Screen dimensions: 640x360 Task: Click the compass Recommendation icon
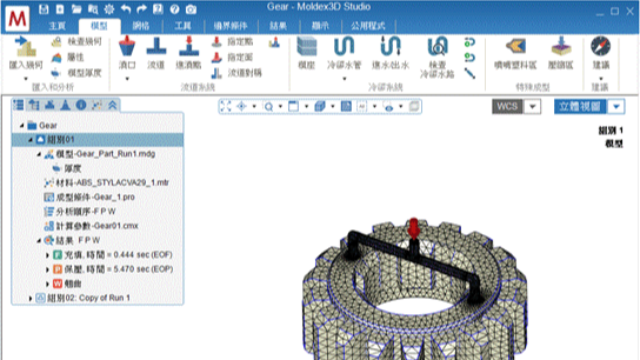tap(601, 46)
